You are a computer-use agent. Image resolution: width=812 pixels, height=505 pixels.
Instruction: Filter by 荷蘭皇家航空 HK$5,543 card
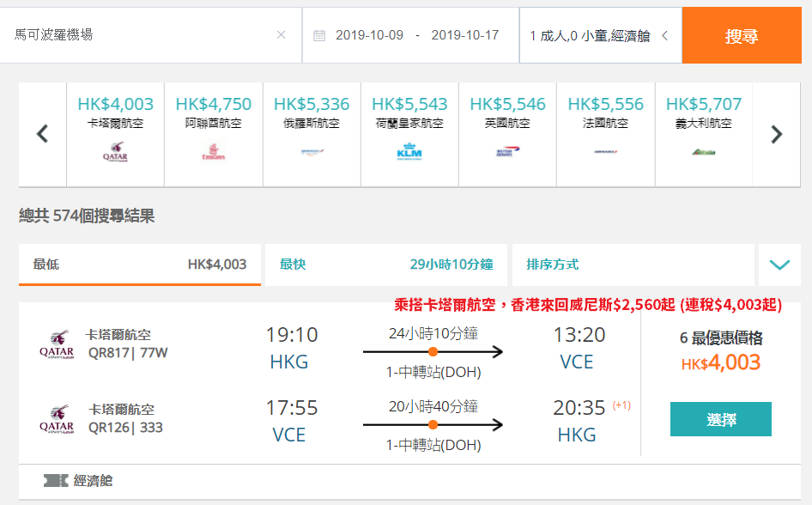tap(409, 134)
